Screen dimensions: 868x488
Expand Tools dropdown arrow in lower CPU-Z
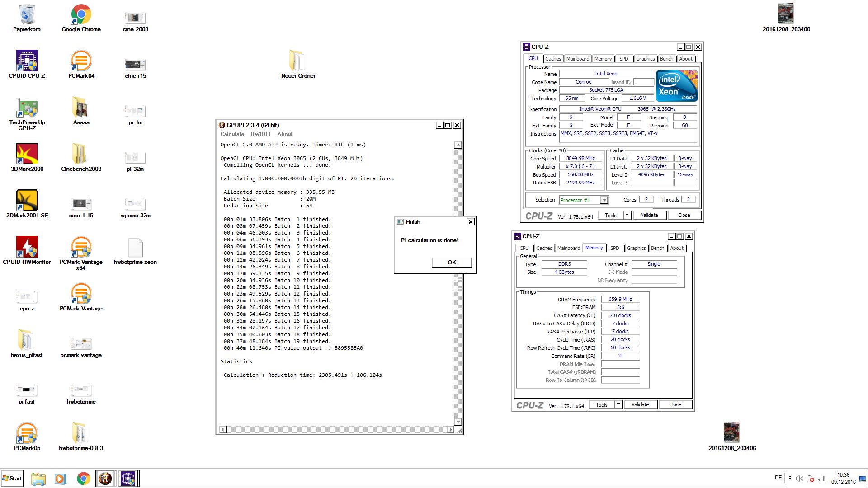(618, 405)
